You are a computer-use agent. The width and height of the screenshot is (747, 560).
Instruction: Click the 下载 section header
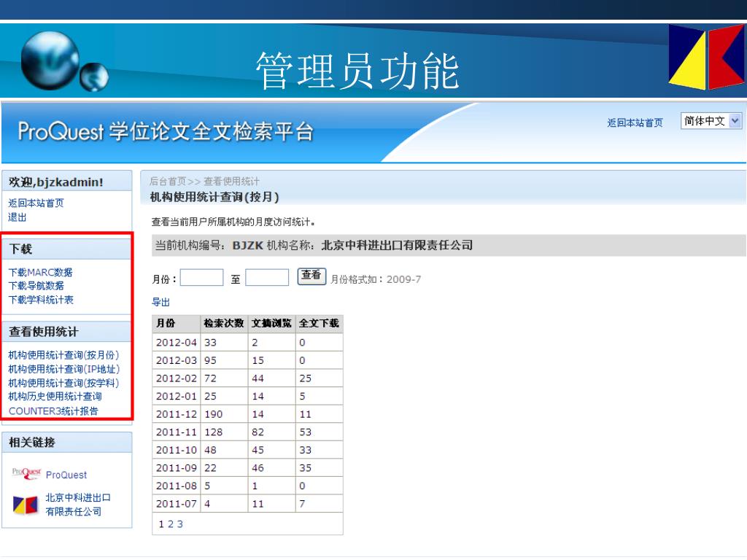pos(67,249)
